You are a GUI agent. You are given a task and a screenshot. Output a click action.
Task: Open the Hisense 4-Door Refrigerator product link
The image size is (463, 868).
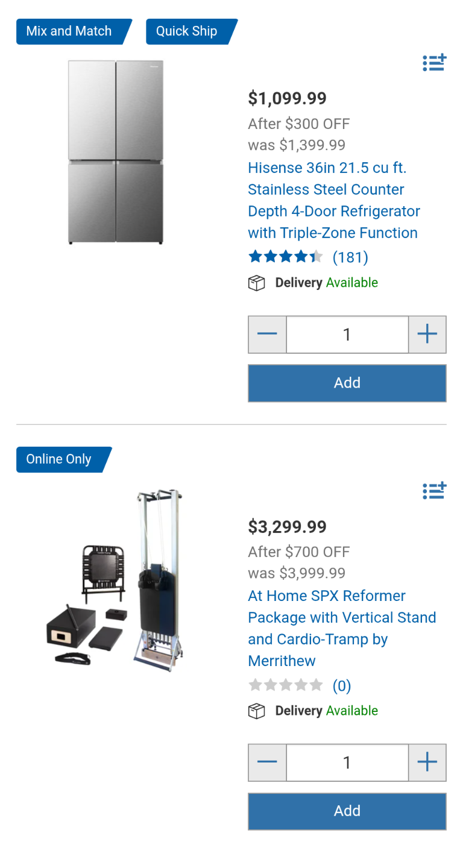click(333, 200)
